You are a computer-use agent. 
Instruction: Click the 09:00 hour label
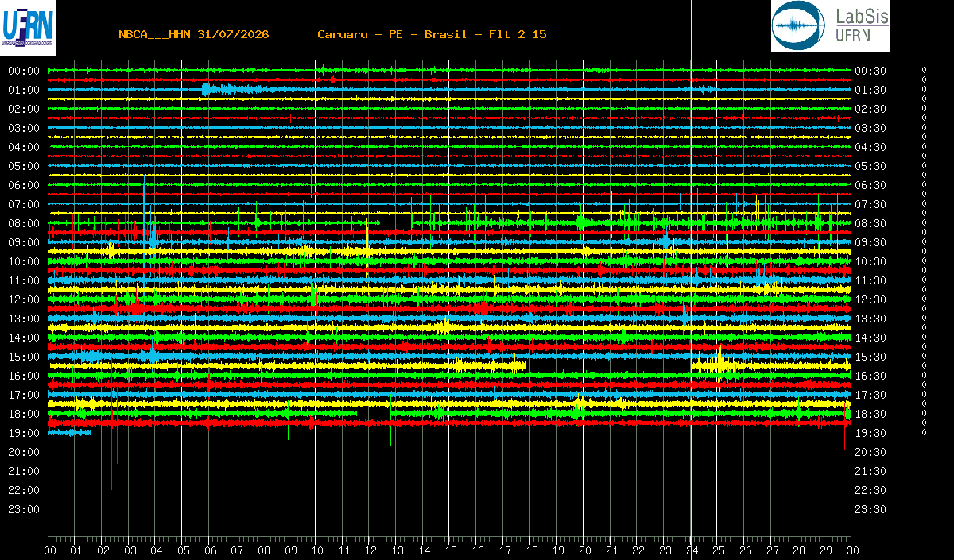(x=24, y=242)
